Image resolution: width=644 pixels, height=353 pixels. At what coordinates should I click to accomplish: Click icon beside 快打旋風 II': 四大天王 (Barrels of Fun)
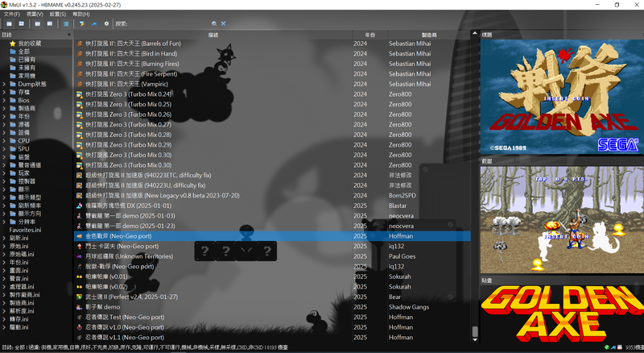79,44
